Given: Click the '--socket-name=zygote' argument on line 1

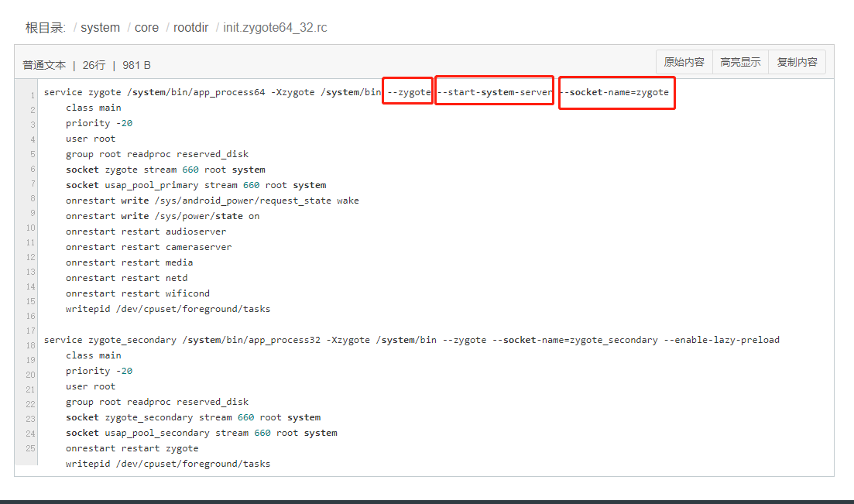Looking at the screenshot, I should click(616, 92).
